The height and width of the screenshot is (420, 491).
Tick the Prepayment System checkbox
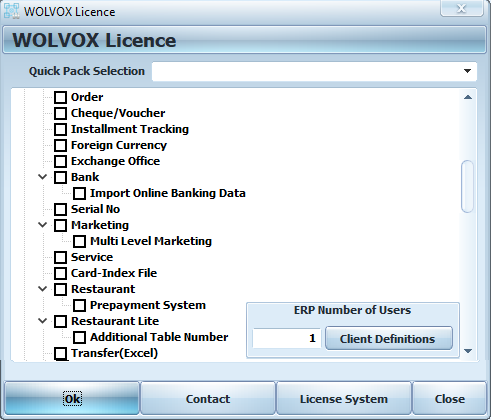pos(79,305)
